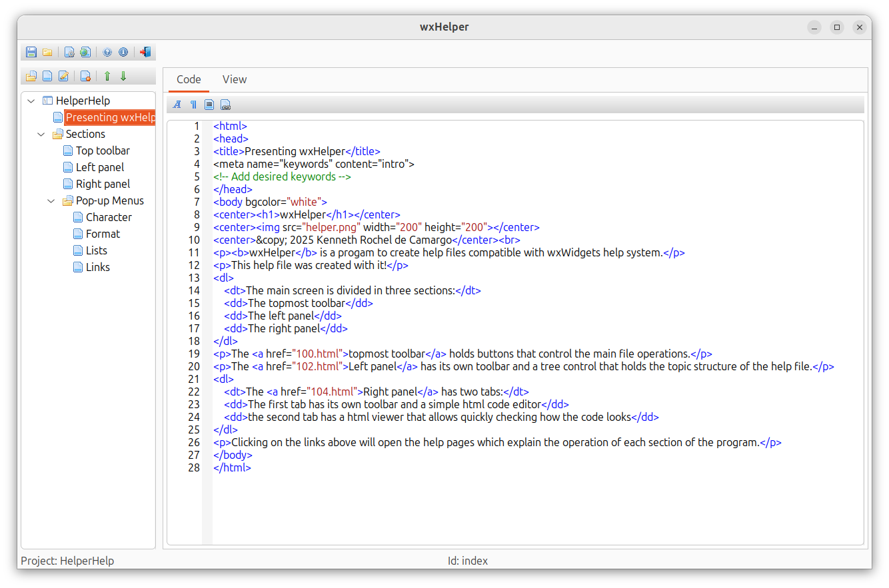The width and height of the screenshot is (889, 588).
Task: Select the 'Pop-up Menus' folder label
Action: click(x=110, y=200)
